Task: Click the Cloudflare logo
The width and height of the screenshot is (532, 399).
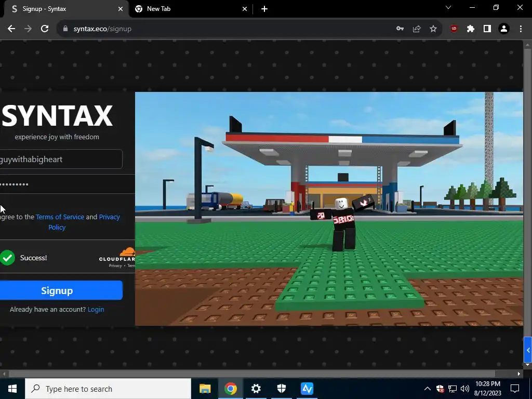Action: [117, 255]
